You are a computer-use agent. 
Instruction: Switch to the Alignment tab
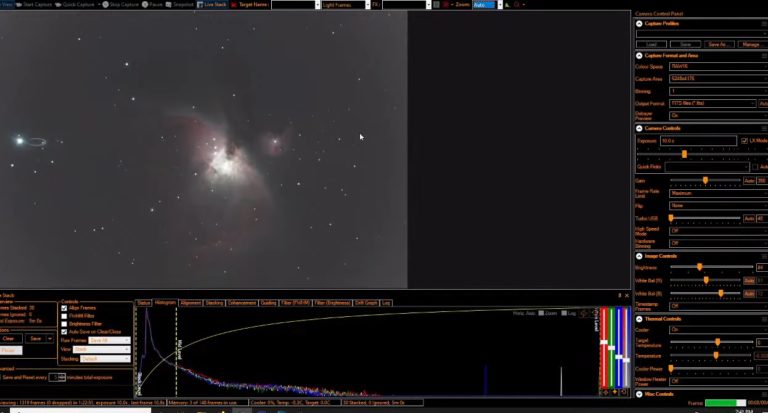191,302
